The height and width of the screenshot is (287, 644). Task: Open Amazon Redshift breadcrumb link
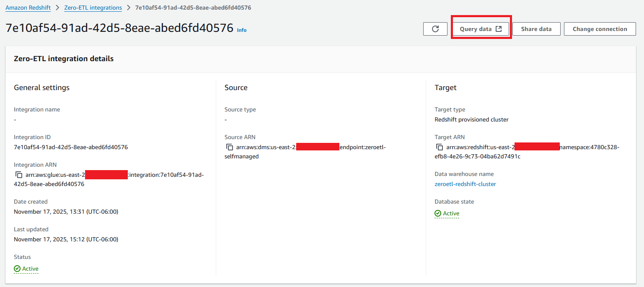[28, 8]
